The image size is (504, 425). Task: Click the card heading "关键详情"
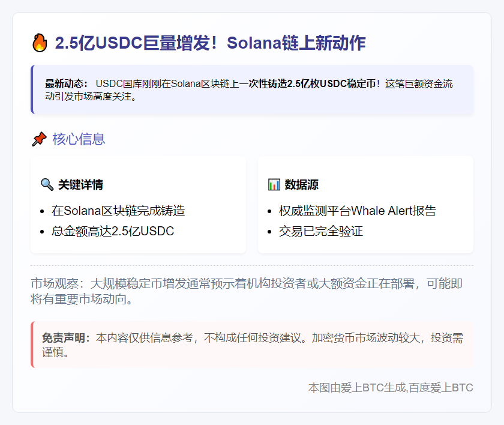(80, 185)
